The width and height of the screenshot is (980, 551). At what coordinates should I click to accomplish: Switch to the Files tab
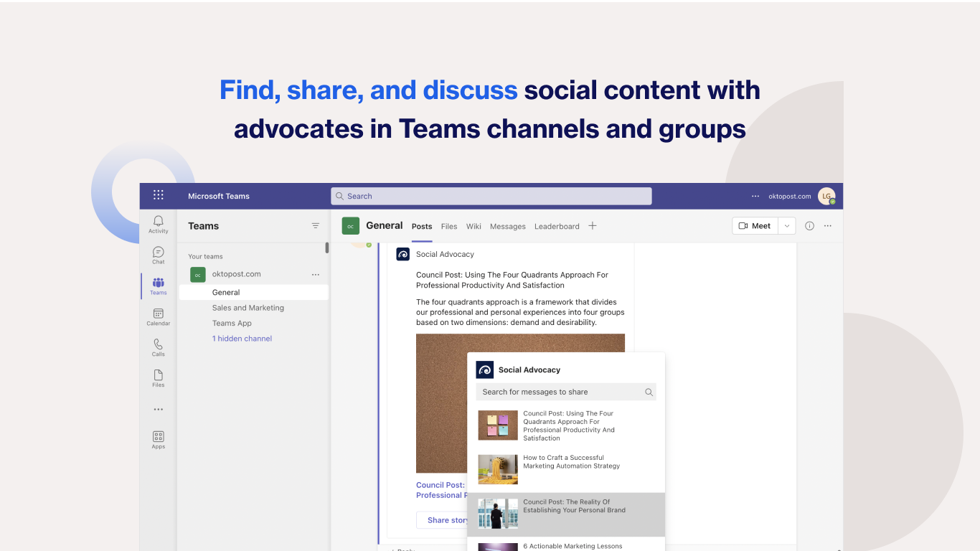pyautogui.click(x=449, y=226)
